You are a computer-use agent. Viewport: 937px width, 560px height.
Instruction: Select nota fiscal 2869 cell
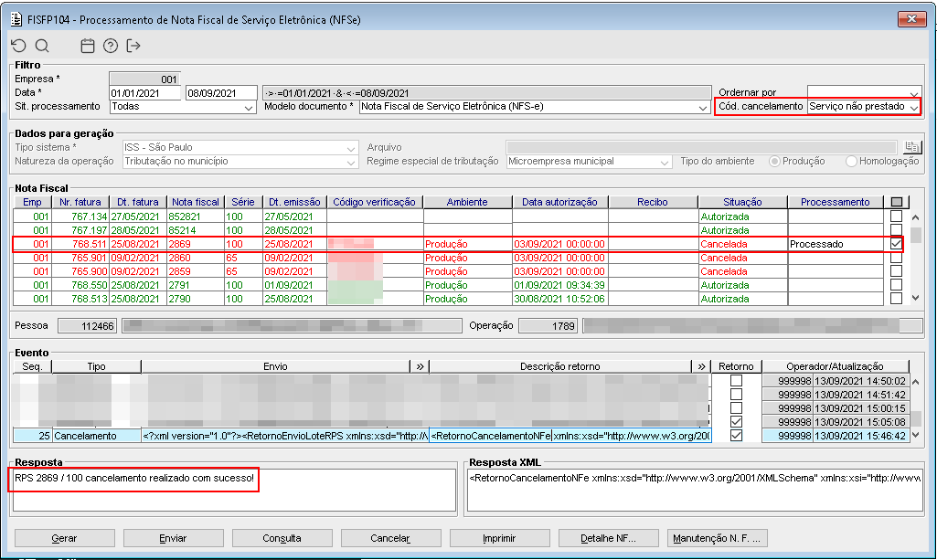coord(196,244)
